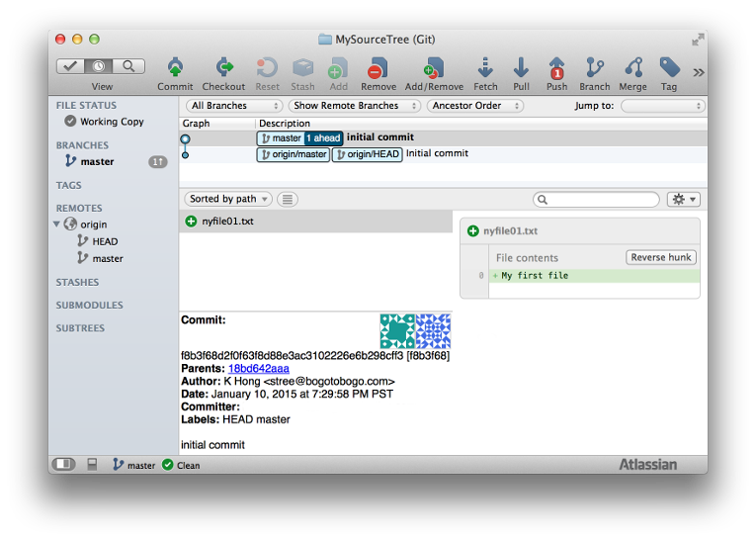
Task: Switch to Search magnifier view
Action: coord(128,66)
